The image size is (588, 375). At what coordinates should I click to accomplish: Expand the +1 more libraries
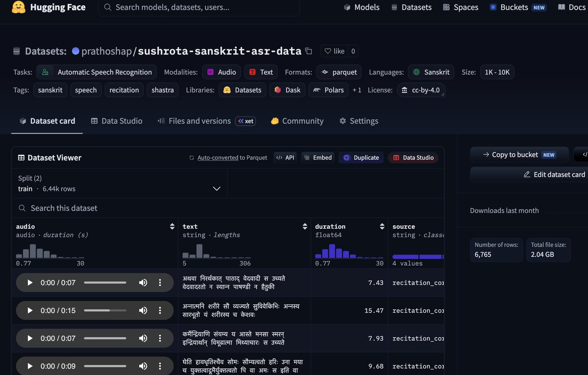point(357,90)
